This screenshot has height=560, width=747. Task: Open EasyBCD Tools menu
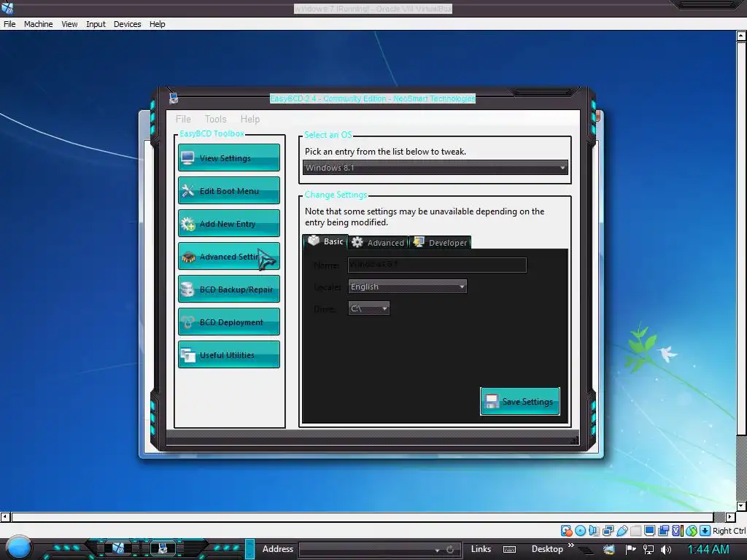point(215,119)
